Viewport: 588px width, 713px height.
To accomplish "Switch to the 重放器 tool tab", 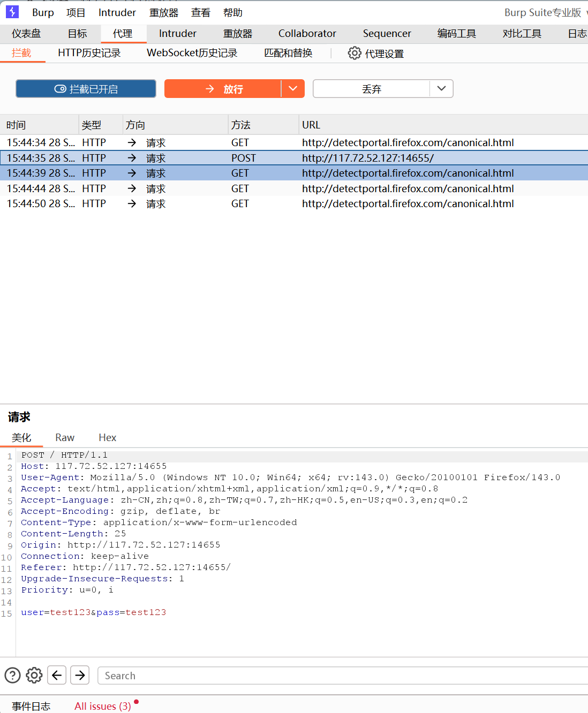I will [238, 33].
